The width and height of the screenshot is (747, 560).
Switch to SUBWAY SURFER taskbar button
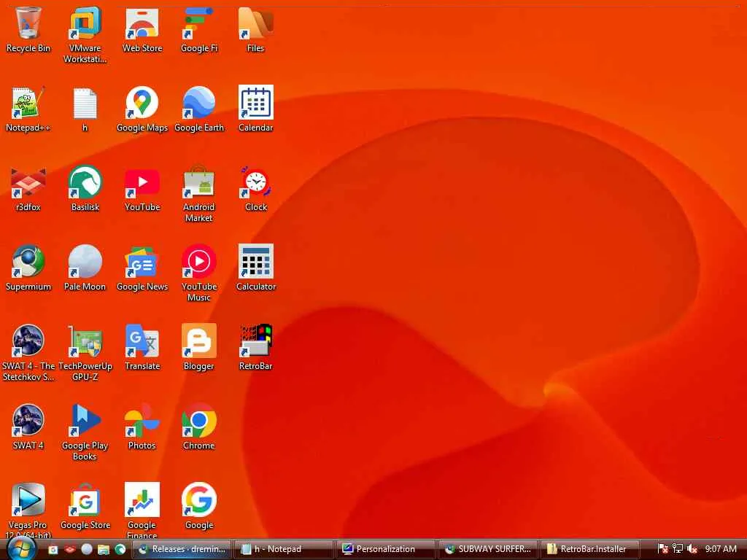click(x=488, y=550)
